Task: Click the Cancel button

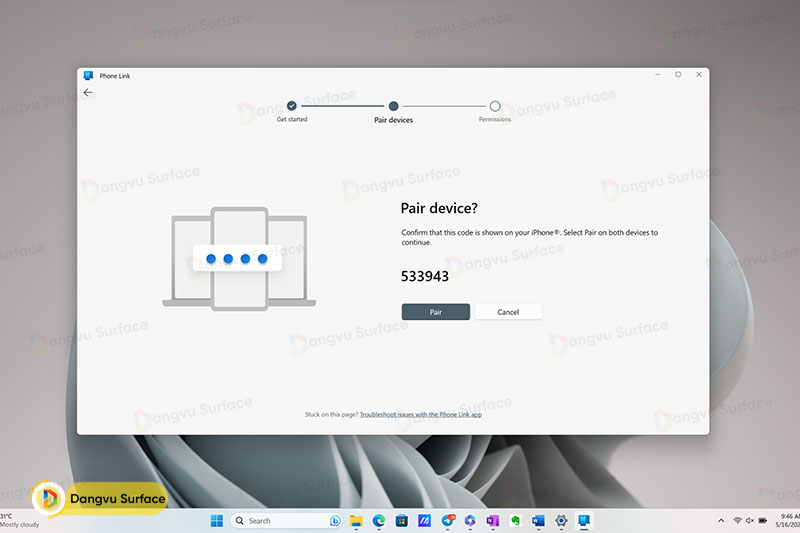Action: (x=508, y=312)
